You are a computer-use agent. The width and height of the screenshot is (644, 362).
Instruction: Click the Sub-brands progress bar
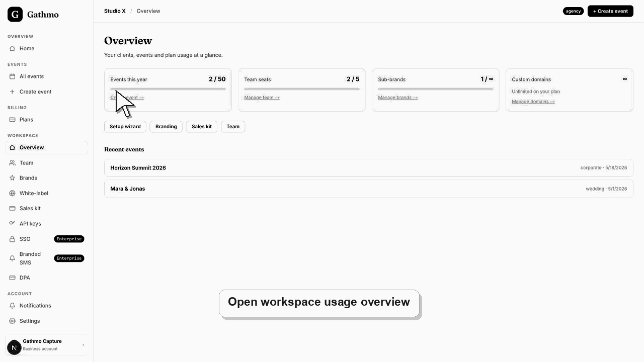point(436,89)
